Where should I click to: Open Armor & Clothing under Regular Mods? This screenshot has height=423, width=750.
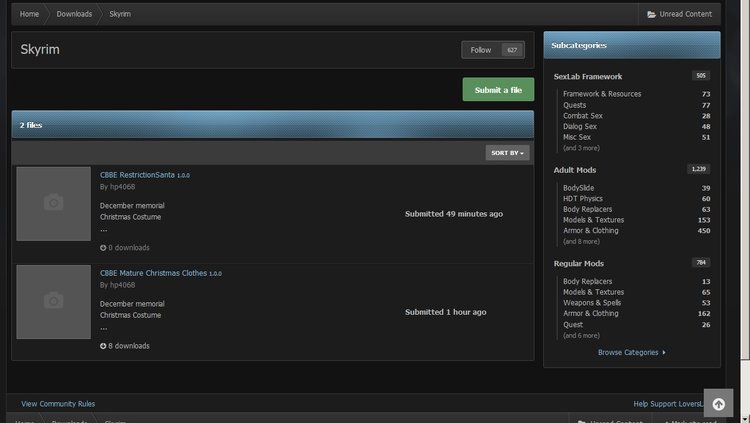click(591, 313)
